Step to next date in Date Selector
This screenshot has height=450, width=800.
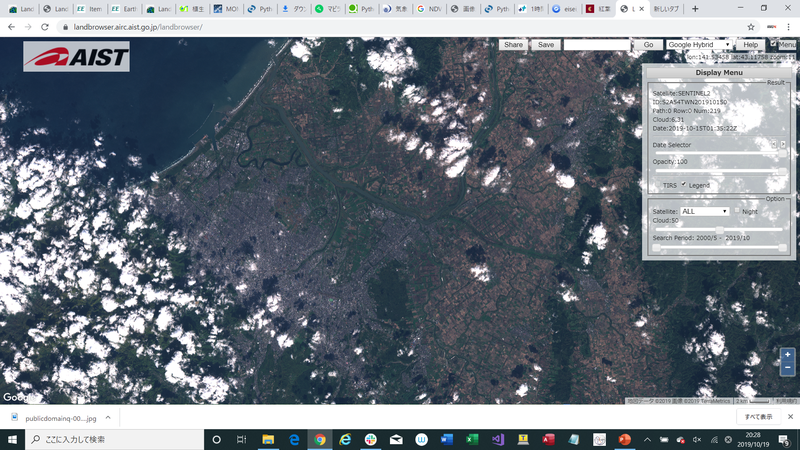tap(783, 145)
